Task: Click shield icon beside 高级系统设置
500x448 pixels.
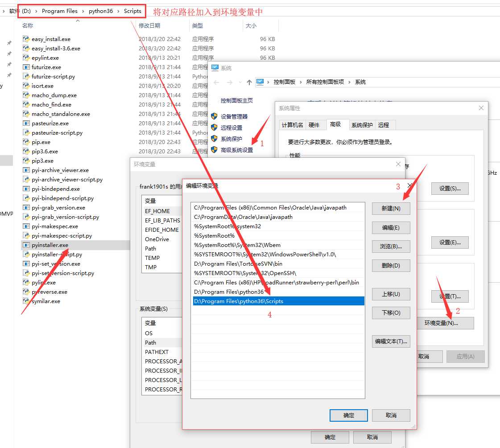Action: pyautogui.click(x=214, y=150)
